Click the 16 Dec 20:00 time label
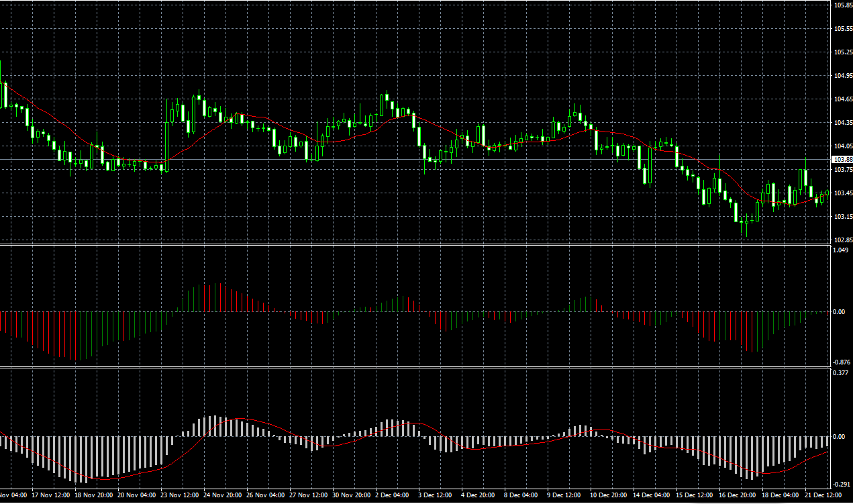853x504 pixels. coord(739,496)
